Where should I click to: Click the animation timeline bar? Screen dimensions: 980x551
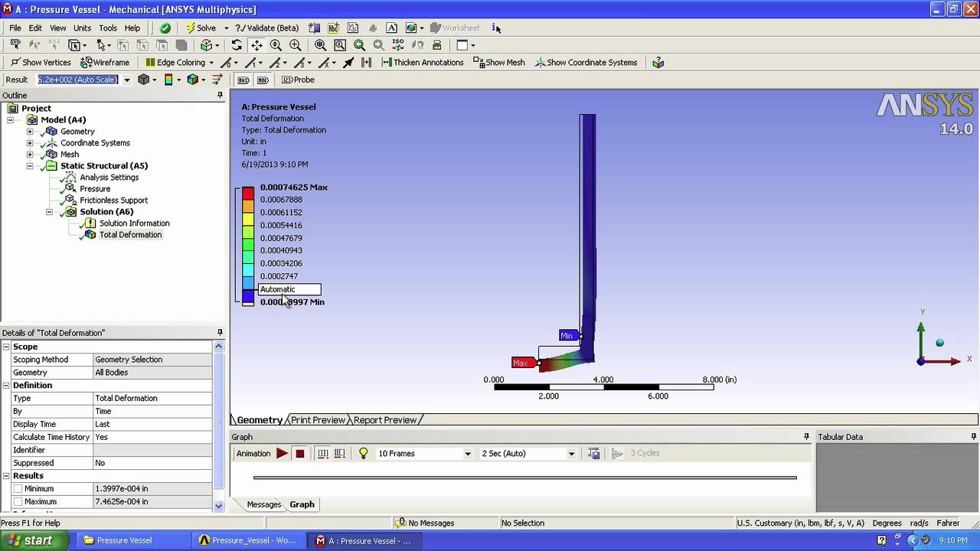pos(525,478)
